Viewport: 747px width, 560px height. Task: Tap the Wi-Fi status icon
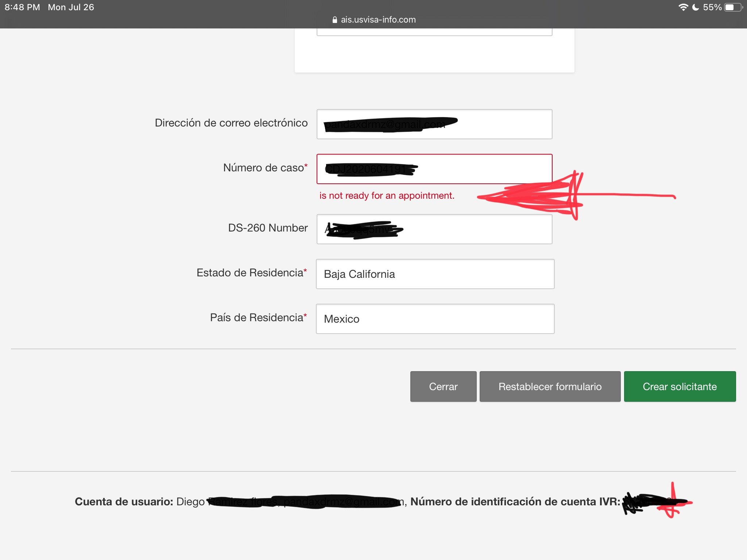point(683,7)
